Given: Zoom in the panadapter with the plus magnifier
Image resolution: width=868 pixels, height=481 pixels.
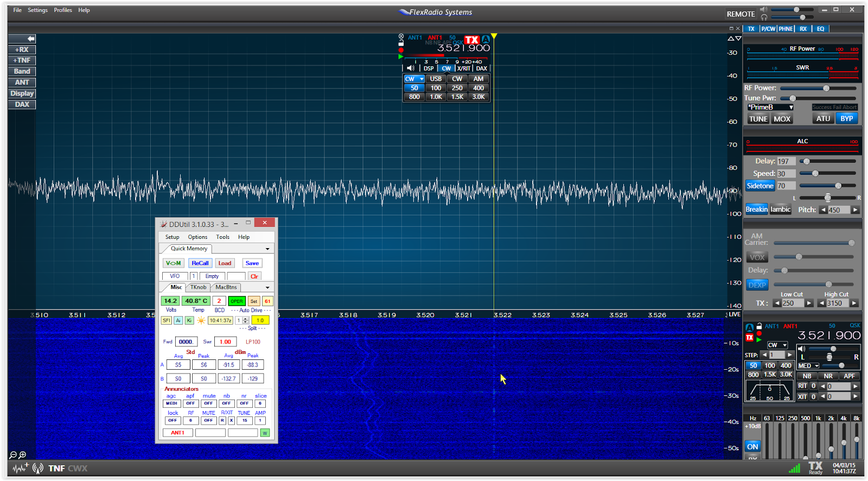Looking at the screenshot, I should tap(22, 455).
